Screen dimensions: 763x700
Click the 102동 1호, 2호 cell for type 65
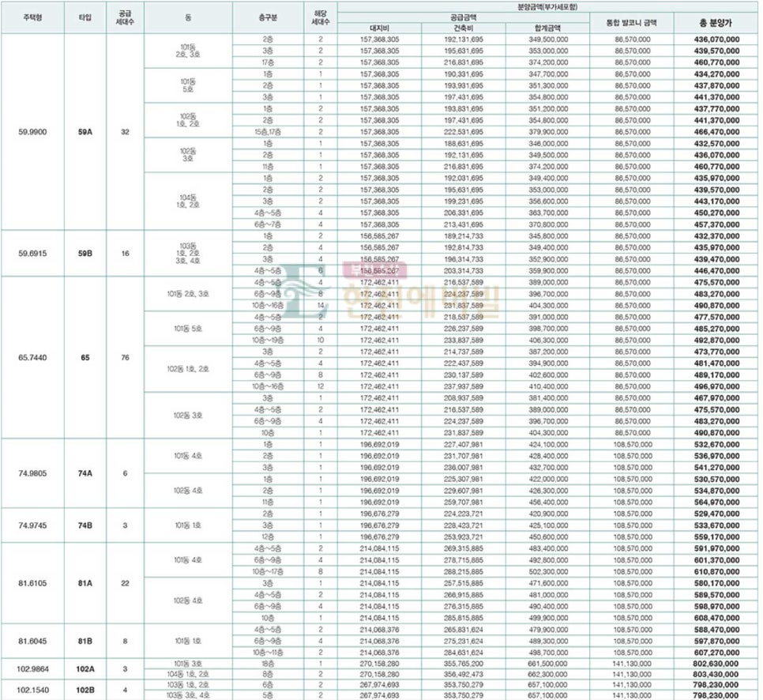pyautogui.click(x=188, y=369)
